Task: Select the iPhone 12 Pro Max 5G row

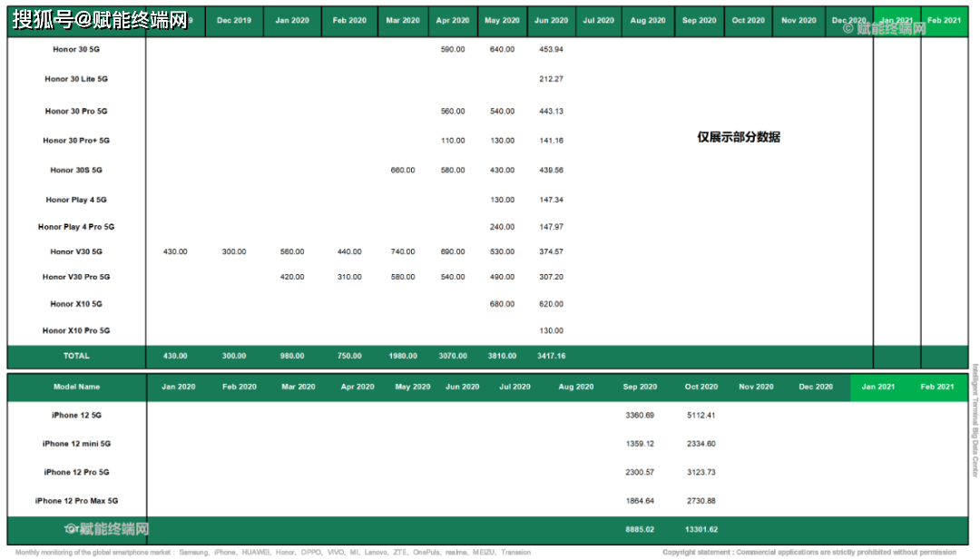Action: [x=76, y=501]
